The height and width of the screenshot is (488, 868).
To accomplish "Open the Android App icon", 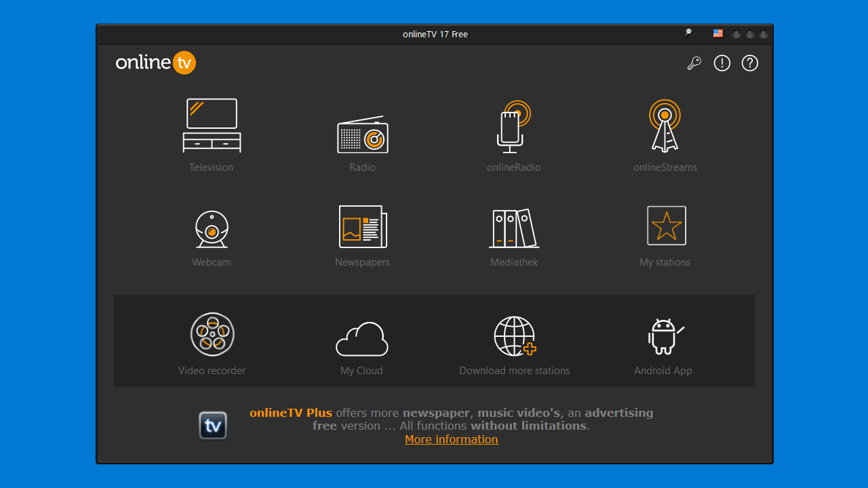I will [665, 336].
